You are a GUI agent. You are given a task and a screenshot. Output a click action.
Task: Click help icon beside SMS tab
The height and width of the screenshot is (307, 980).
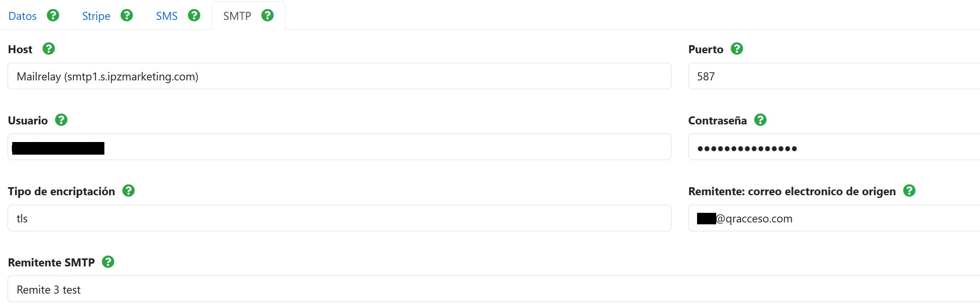(194, 16)
